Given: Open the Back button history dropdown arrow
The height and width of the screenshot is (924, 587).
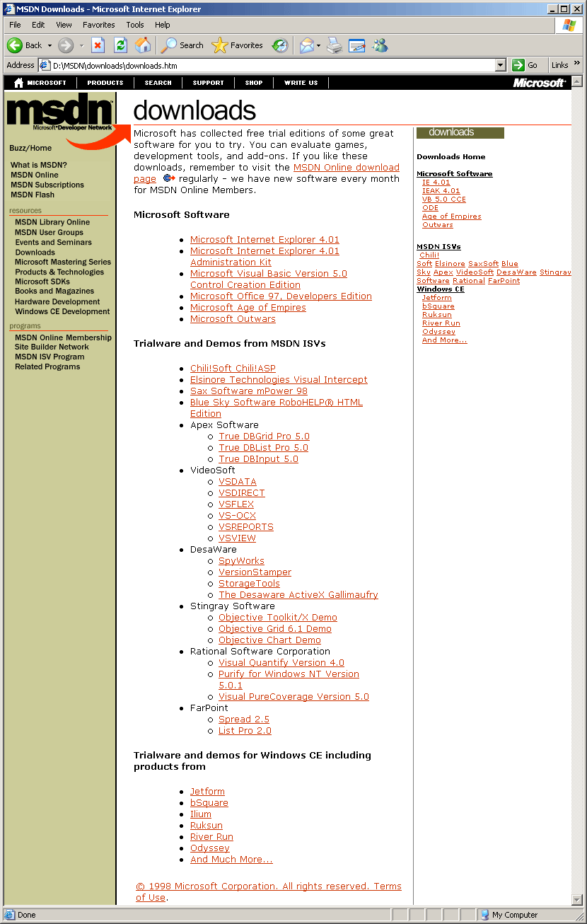Looking at the screenshot, I should tap(50, 45).
